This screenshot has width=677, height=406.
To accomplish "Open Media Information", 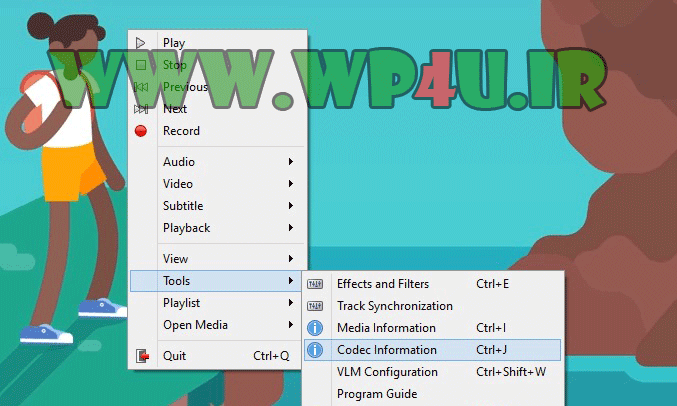I will 433,328.
